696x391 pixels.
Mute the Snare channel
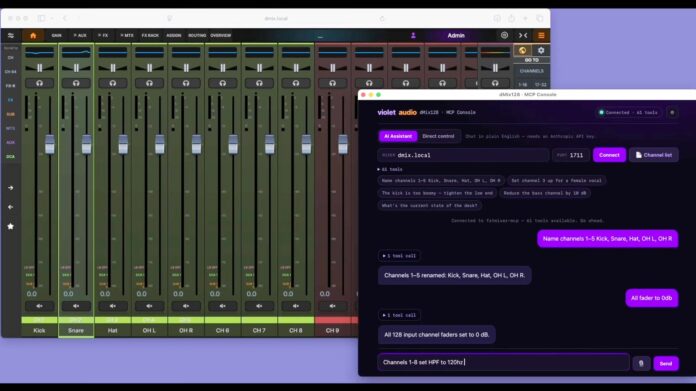pos(76,306)
